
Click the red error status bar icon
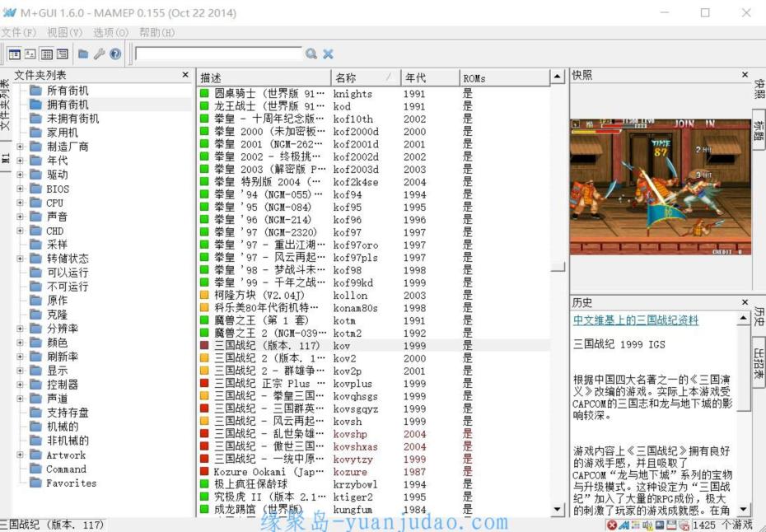[612, 525]
